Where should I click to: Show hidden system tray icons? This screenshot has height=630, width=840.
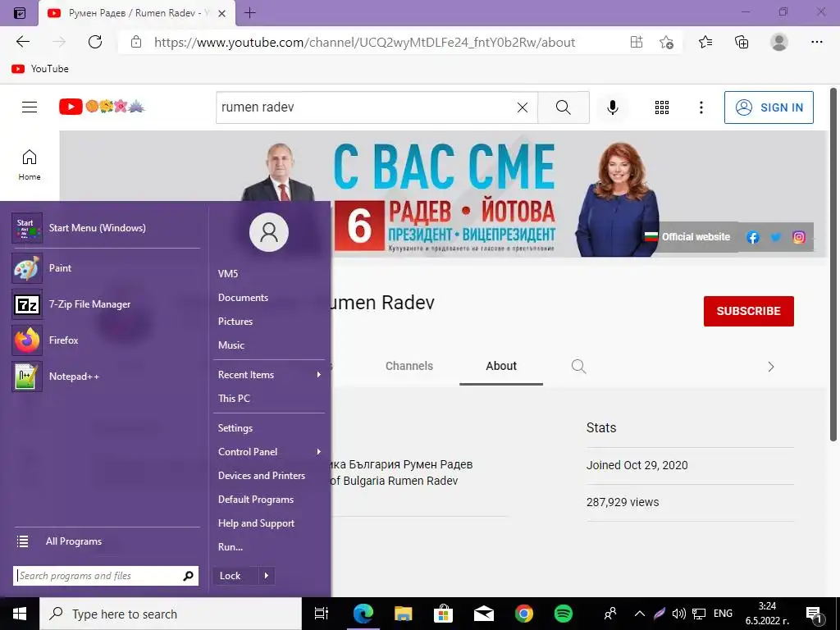pyautogui.click(x=639, y=614)
